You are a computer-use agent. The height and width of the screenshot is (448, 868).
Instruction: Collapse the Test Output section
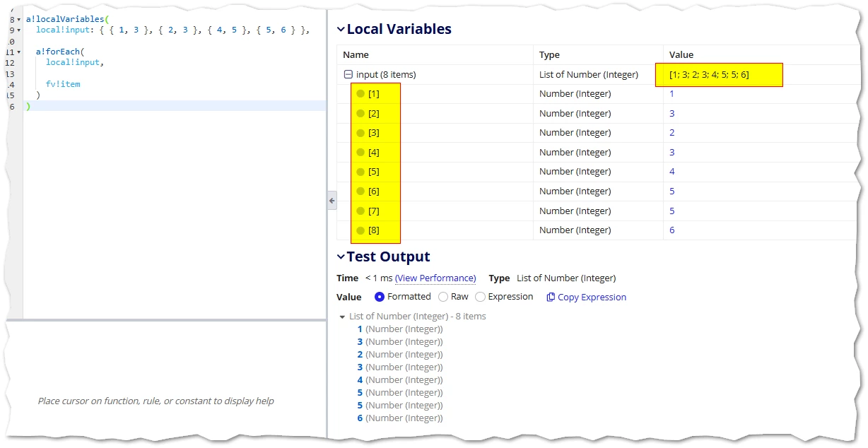pos(341,257)
